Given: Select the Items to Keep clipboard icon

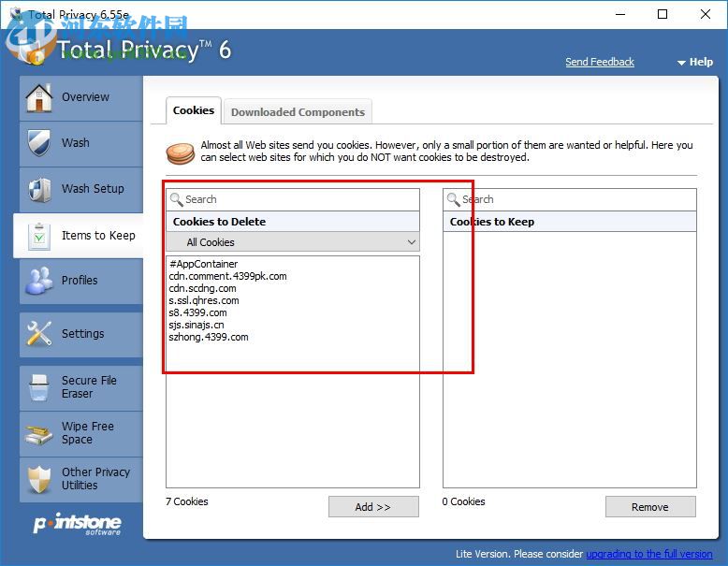Looking at the screenshot, I should pos(39,237).
